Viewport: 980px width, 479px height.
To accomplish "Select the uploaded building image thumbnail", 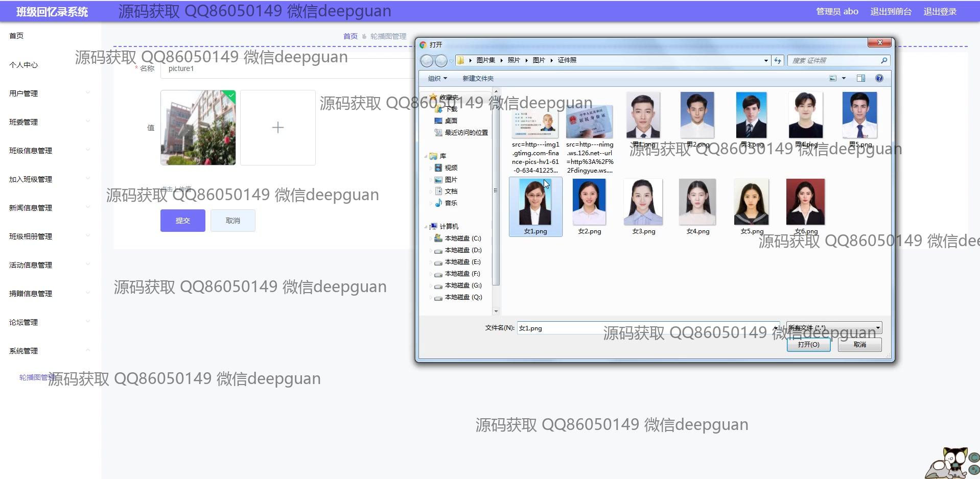I will 198,128.
